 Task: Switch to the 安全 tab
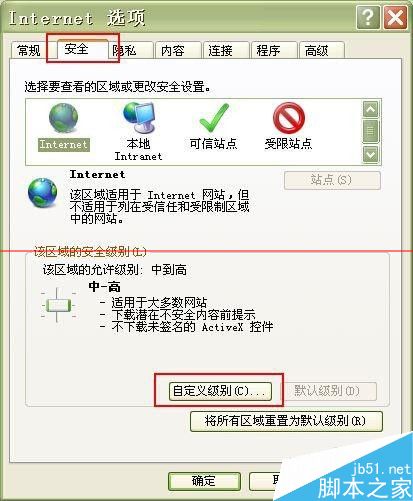(77, 49)
